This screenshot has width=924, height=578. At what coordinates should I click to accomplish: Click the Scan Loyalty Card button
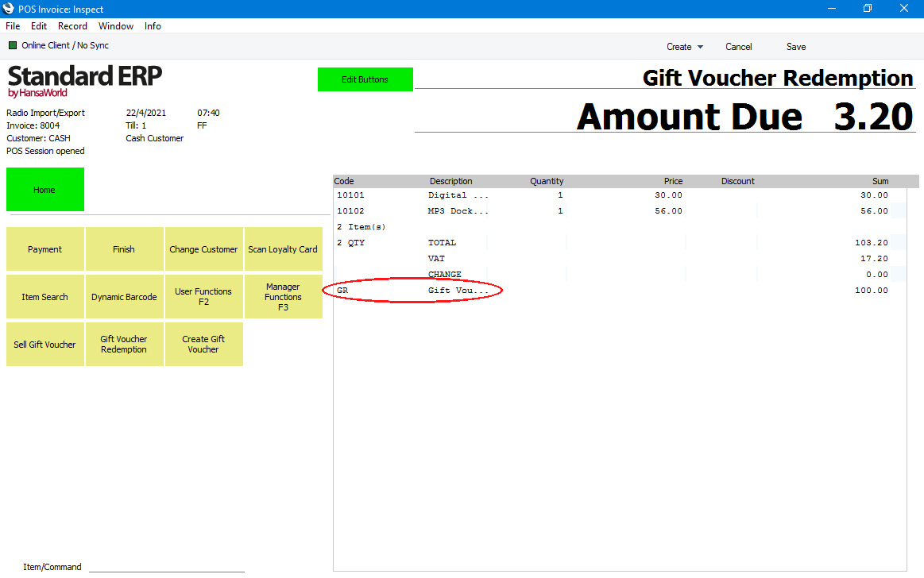pos(283,249)
